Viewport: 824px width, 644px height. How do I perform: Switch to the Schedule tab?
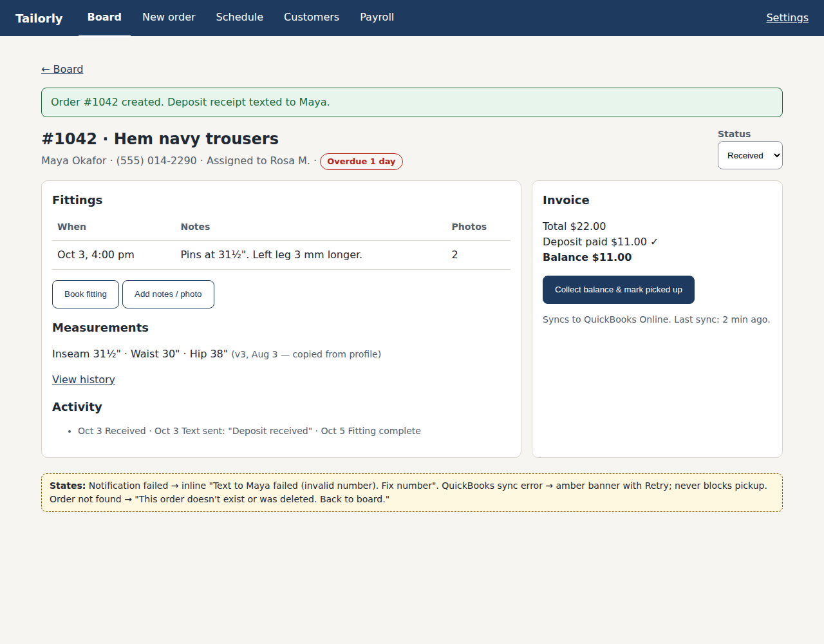[x=239, y=17]
